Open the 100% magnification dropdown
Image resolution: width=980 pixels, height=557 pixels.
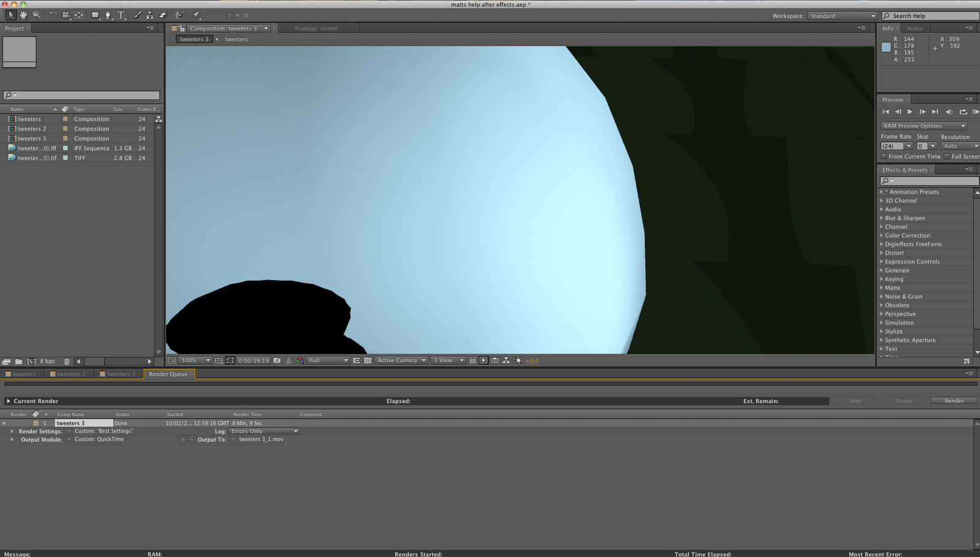click(195, 360)
